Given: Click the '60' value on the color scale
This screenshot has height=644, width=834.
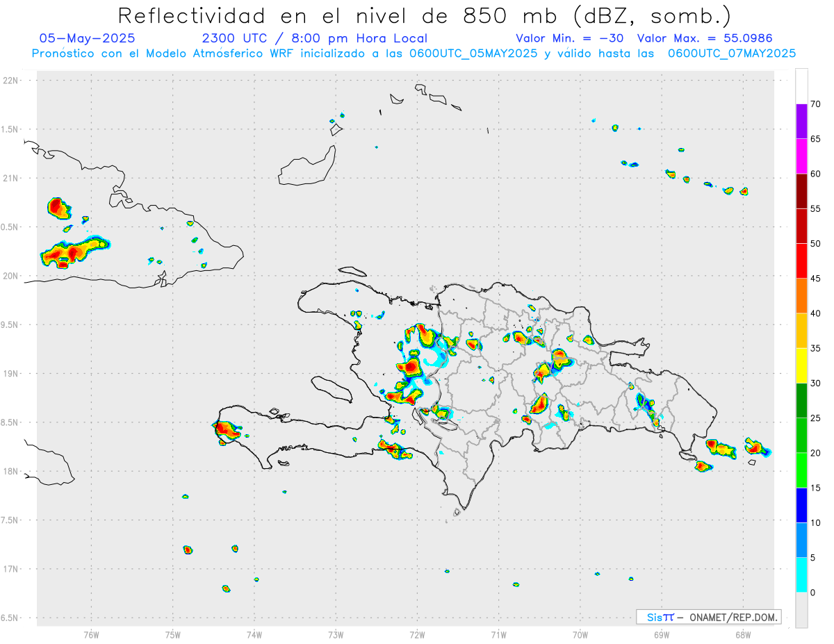Looking at the screenshot, I should point(816,174).
